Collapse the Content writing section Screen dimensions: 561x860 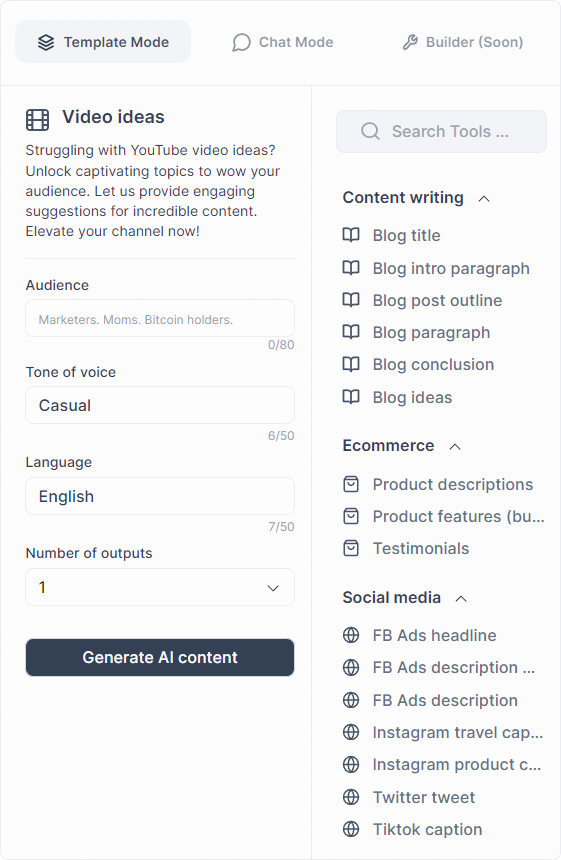[484, 199]
